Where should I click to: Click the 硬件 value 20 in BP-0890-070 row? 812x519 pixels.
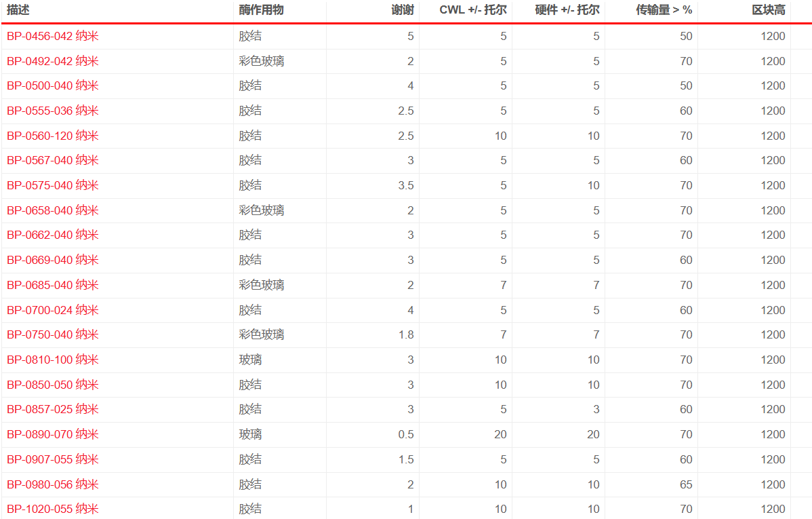coord(594,434)
